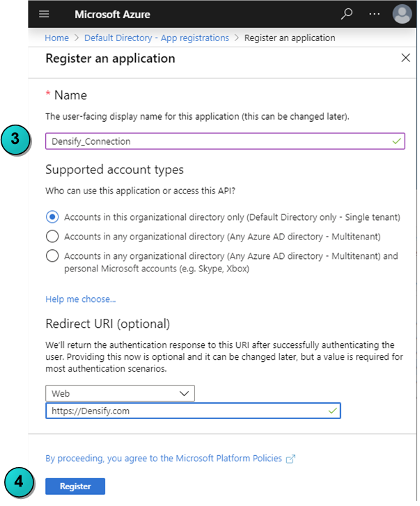Select Multitenant and personal Microsoft accounts option
This screenshot has width=420, height=506.
pos(52,255)
